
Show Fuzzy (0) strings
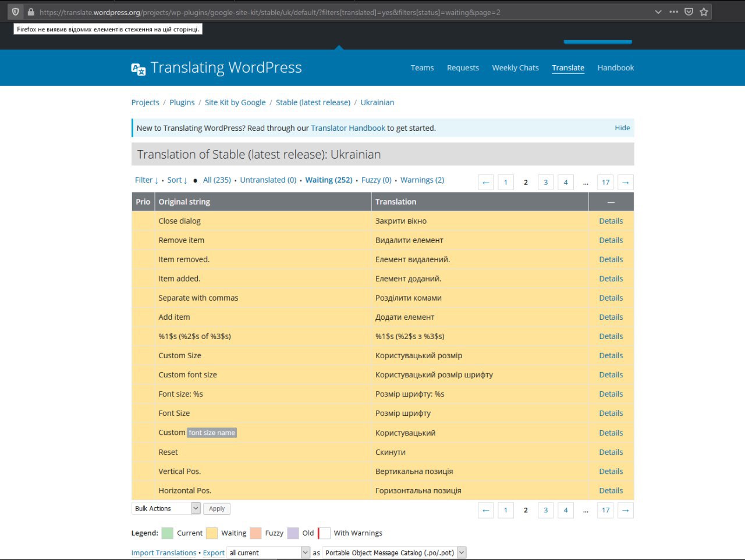coord(377,180)
